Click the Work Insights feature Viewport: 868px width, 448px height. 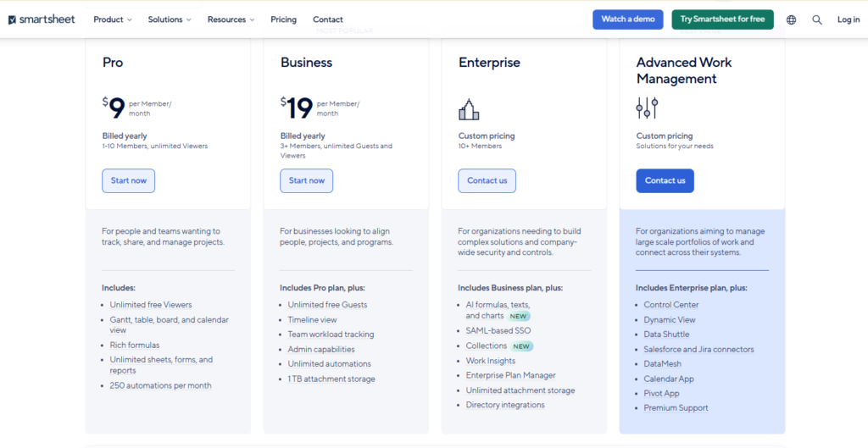(491, 361)
